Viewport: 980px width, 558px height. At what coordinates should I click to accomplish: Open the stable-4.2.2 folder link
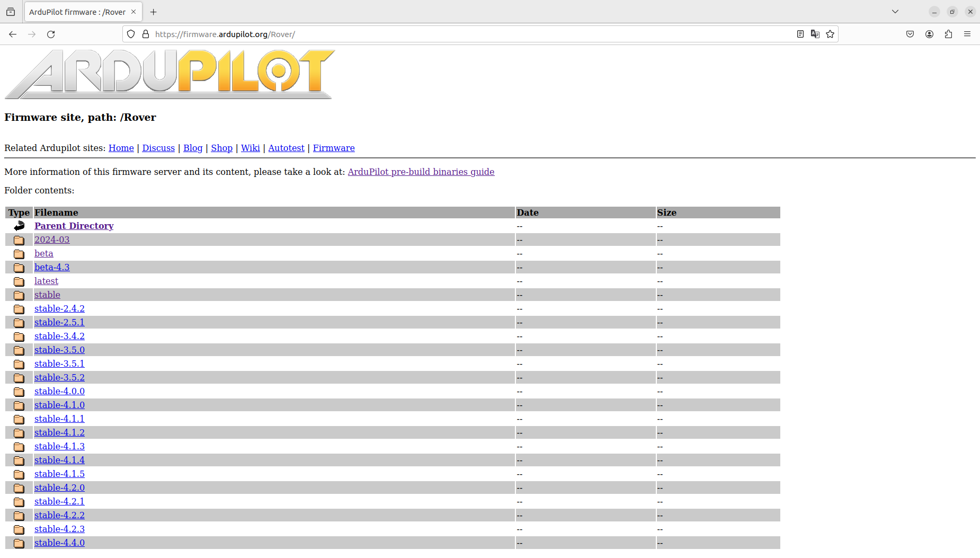coord(59,515)
